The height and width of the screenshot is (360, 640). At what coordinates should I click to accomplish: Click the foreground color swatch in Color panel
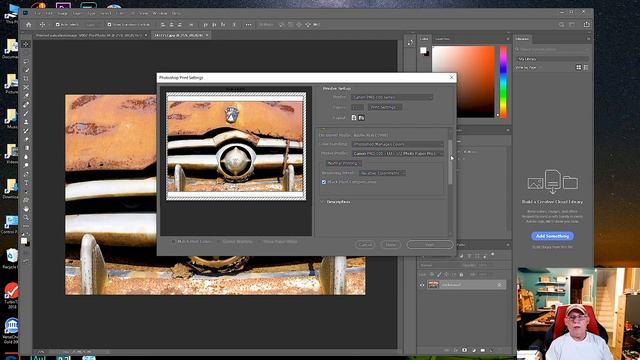coord(423,50)
